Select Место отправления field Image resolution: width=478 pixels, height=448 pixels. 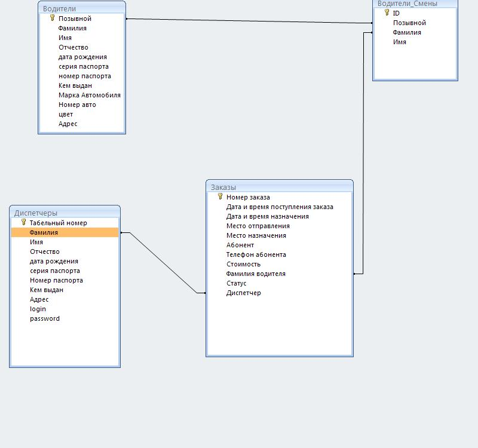(258, 226)
